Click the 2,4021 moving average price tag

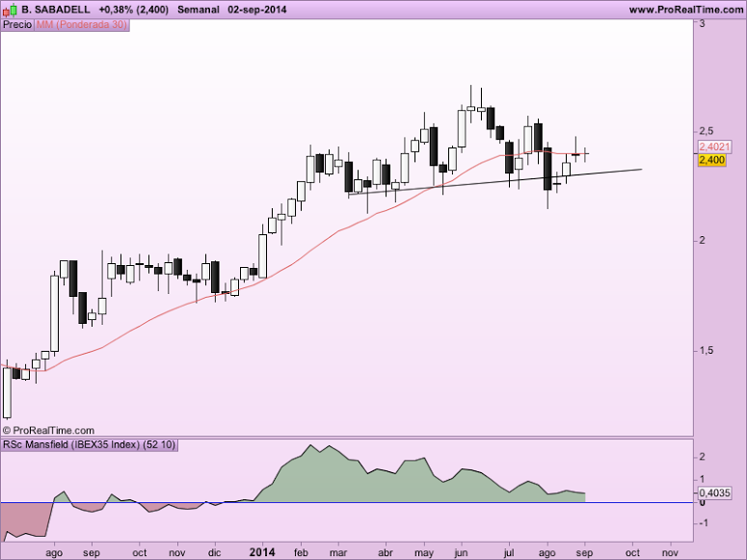(714, 147)
